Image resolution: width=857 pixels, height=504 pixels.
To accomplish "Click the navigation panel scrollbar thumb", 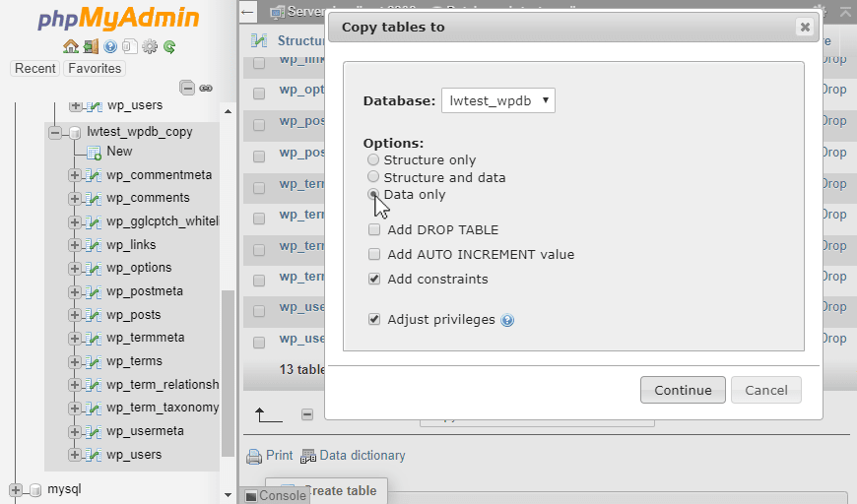I will point(228,373).
